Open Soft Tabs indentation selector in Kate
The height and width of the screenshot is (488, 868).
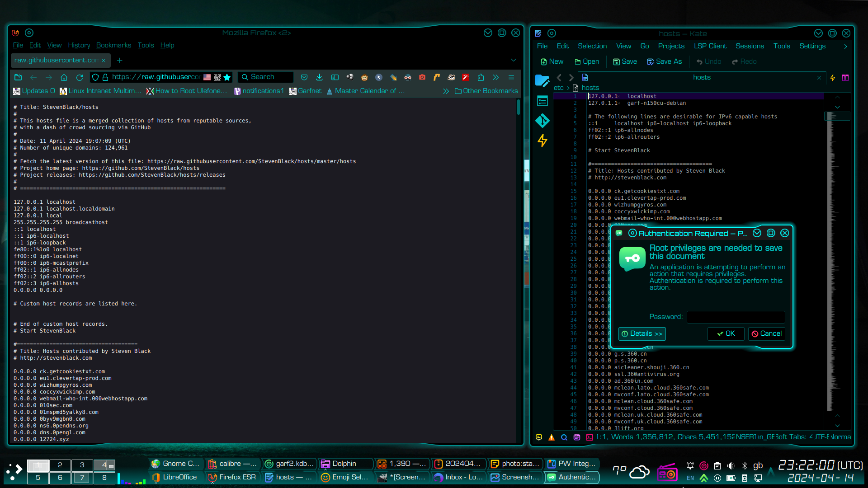click(x=794, y=437)
